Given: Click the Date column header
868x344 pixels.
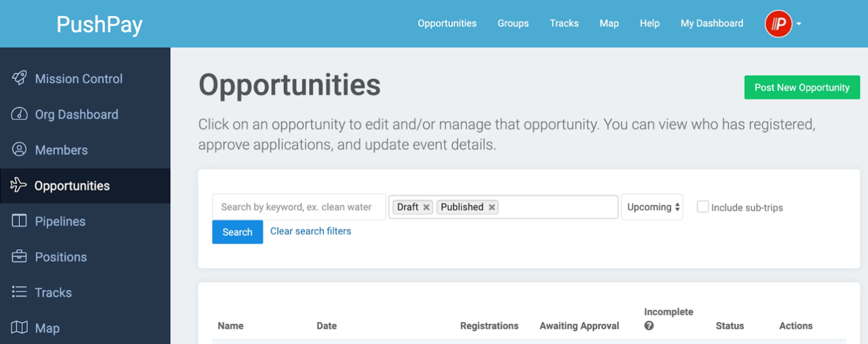Looking at the screenshot, I should point(326,326).
